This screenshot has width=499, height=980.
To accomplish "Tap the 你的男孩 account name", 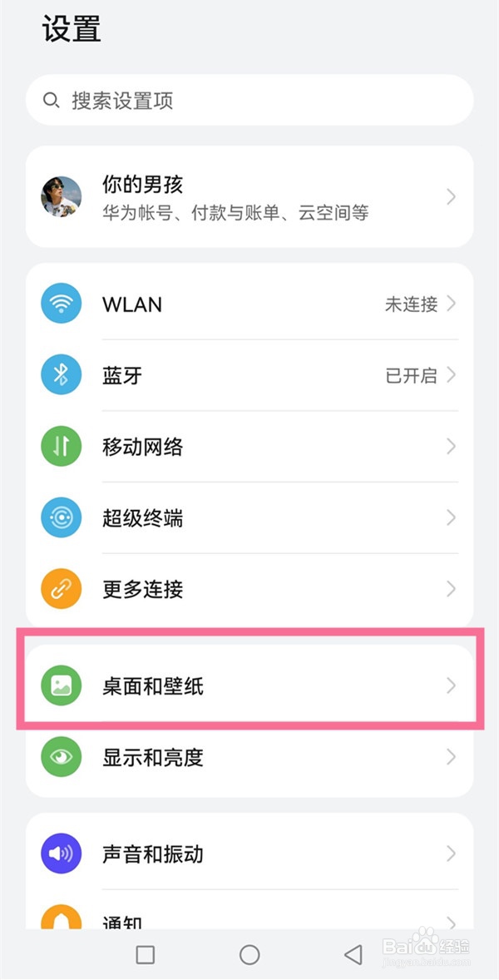I will tap(142, 185).
